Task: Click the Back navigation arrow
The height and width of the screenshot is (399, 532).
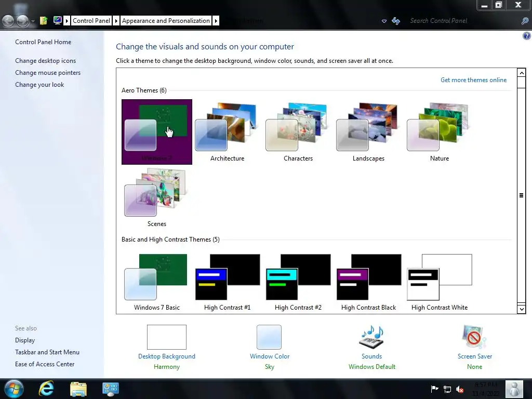Action: [x=8, y=21]
